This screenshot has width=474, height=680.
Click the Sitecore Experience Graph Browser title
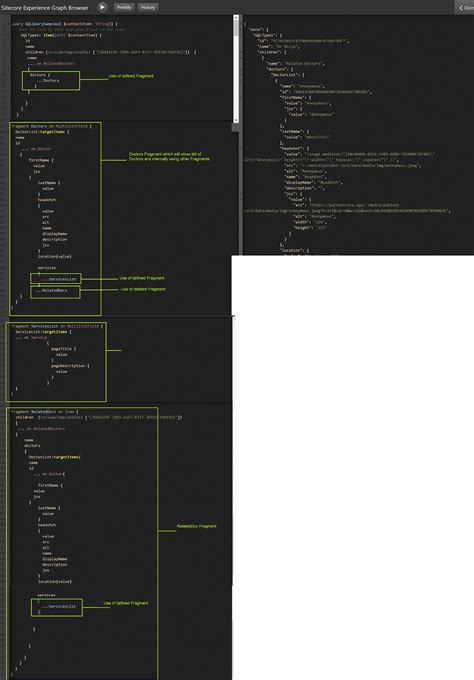[x=45, y=7]
